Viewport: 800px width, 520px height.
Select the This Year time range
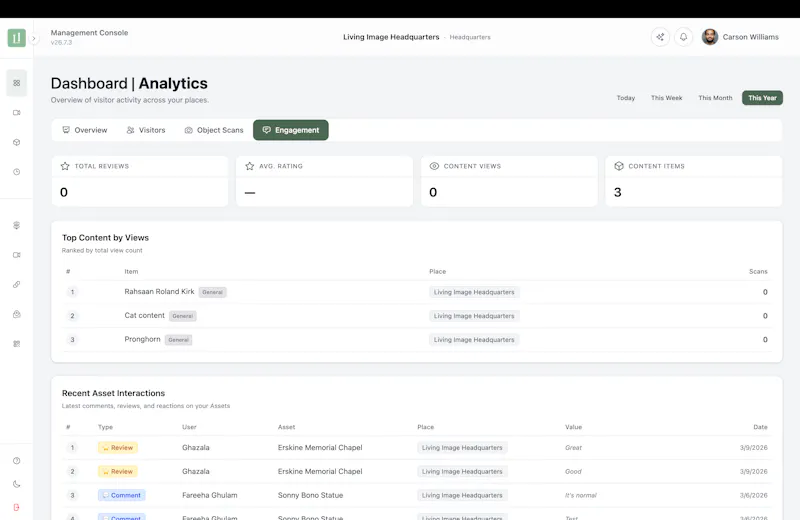point(762,97)
